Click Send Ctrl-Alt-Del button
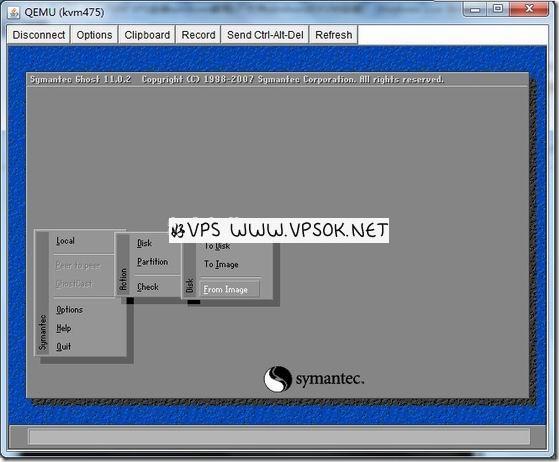Image resolution: width=559 pixels, height=462 pixels. click(x=265, y=35)
